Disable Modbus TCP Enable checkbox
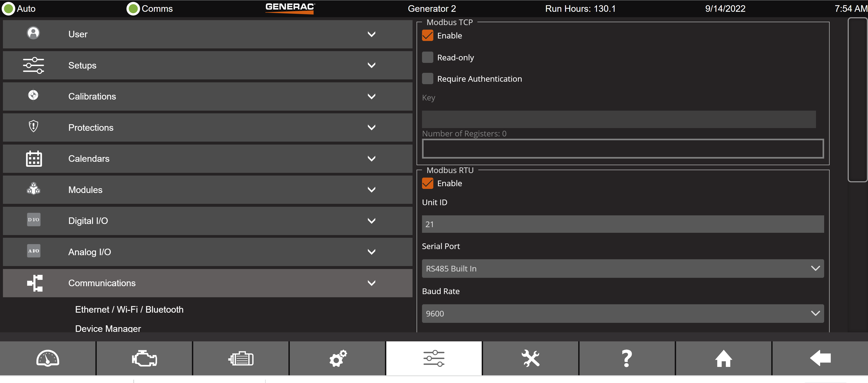 coord(428,35)
